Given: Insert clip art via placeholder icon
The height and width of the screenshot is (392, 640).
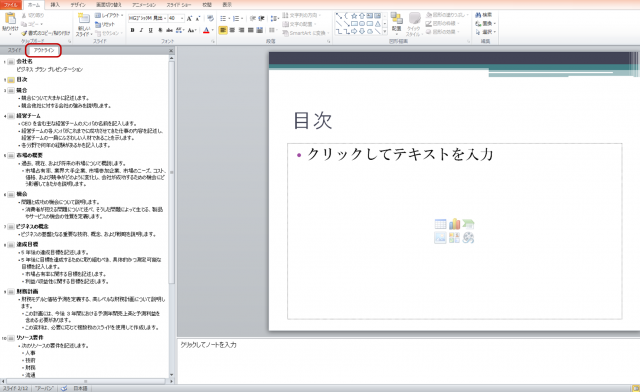Looking at the screenshot, I should pos(454,238).
